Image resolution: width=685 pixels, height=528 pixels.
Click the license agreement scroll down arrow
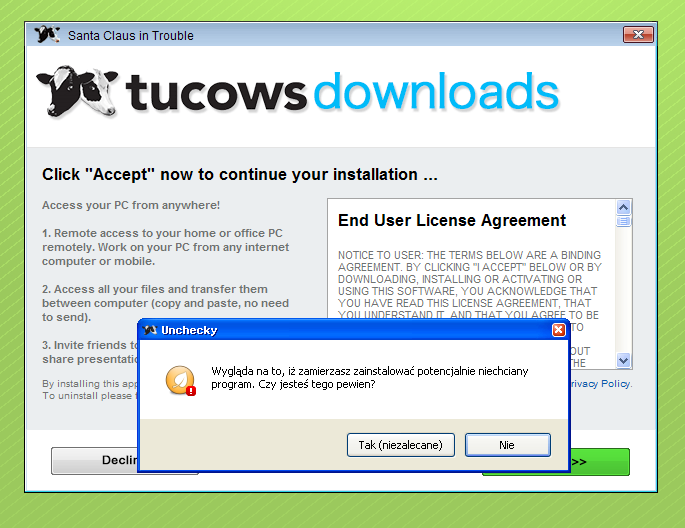coord(623,360)
